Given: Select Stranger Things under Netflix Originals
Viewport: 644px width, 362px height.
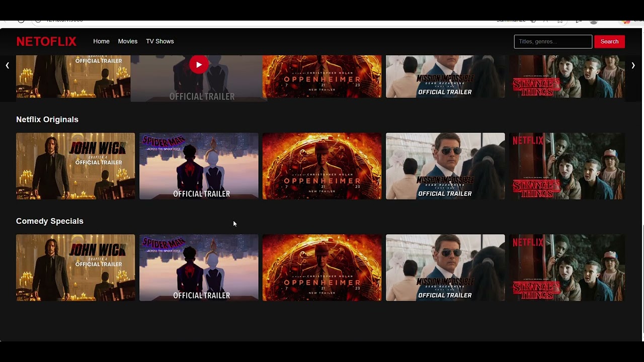Looking at the screenshot, I should [x=567, y=166].
